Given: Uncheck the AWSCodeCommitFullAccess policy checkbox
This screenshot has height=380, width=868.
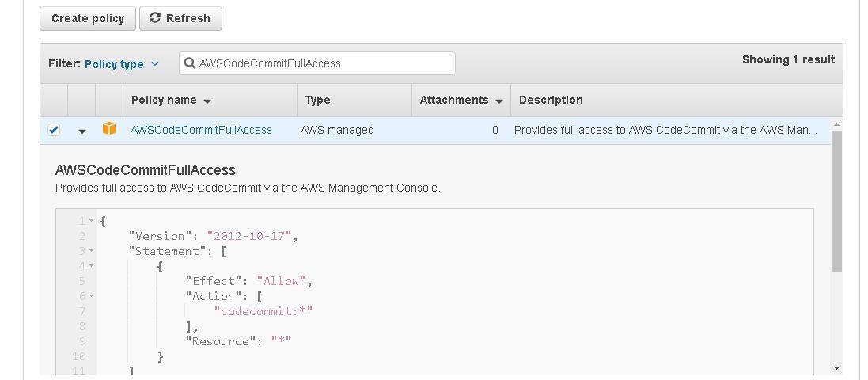Looking at the screenshot, I should coord(54,130).
